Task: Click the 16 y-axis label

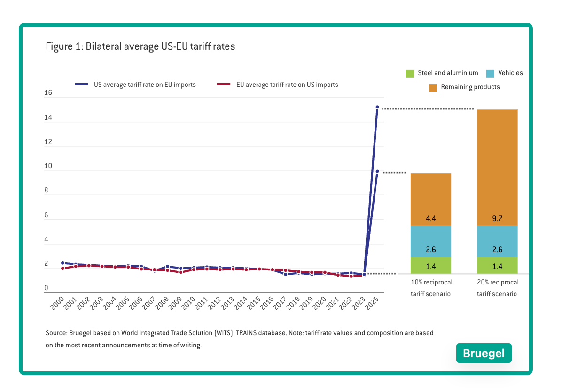Action: pos(48,93)
